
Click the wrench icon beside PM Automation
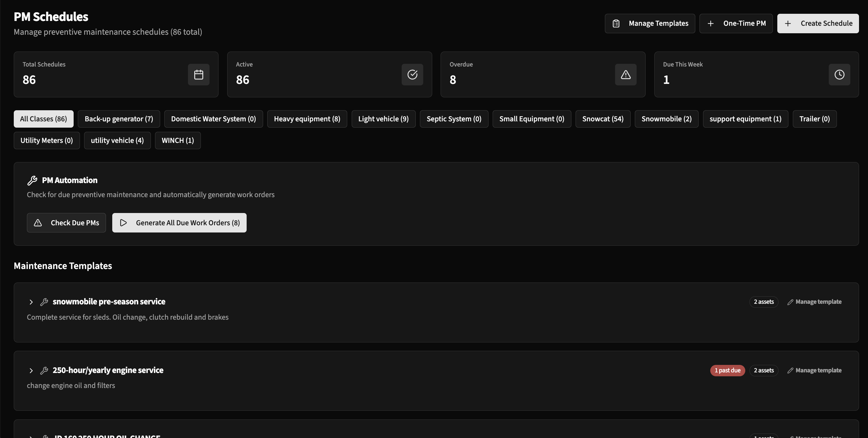32,180
